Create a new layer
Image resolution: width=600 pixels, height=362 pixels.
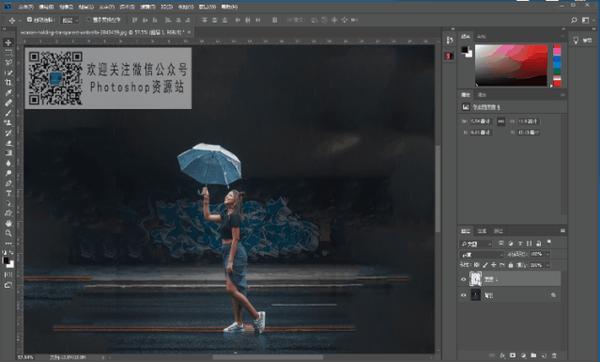click(544, 355)
